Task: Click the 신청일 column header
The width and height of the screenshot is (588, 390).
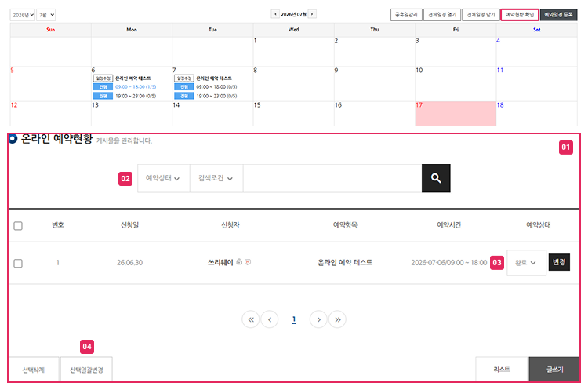Action: 129,225
